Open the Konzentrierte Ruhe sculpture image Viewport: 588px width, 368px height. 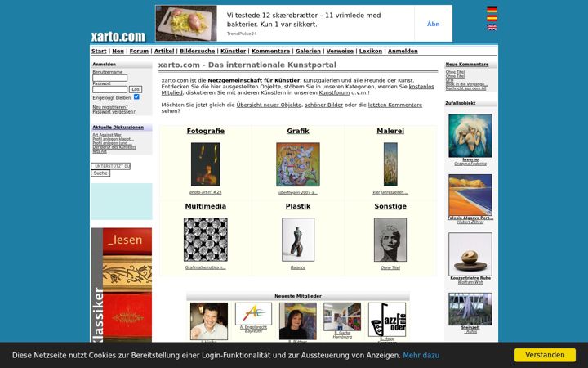[x=470, y=254]
